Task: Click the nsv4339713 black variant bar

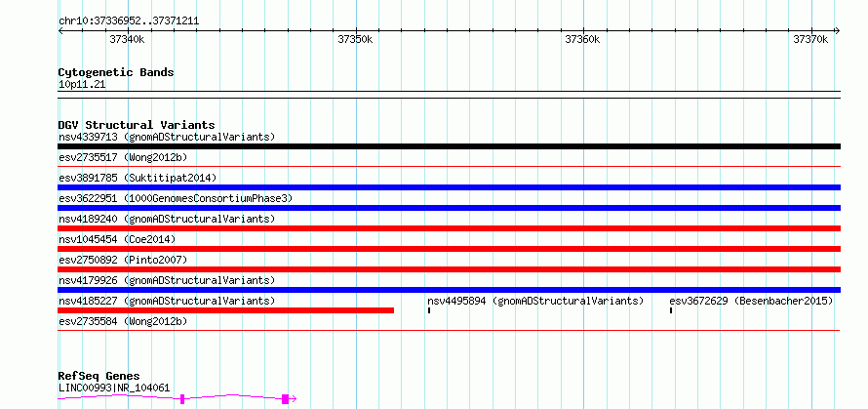Action: 449,146
